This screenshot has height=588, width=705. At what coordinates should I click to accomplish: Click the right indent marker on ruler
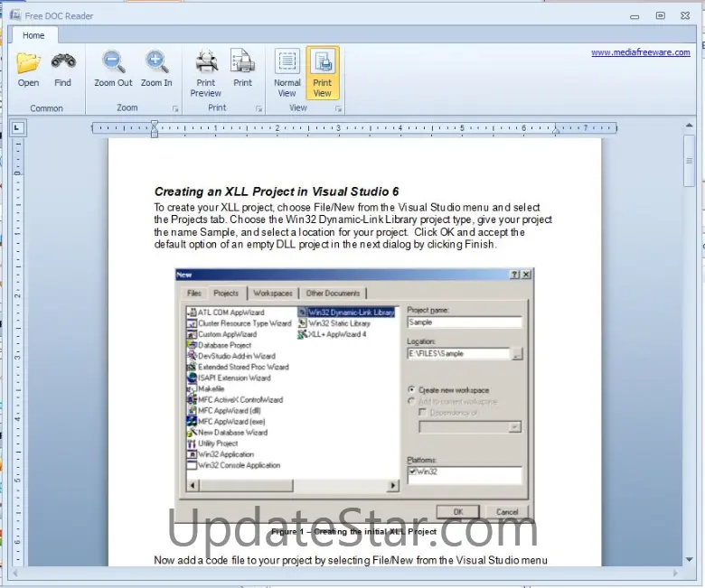556,130
